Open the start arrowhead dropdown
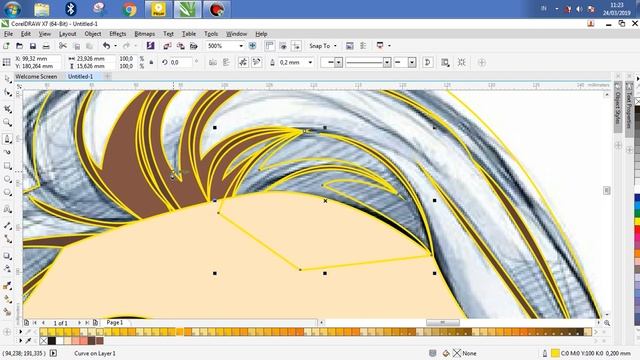This screenshot has width=640, height=360. point(338,62)
